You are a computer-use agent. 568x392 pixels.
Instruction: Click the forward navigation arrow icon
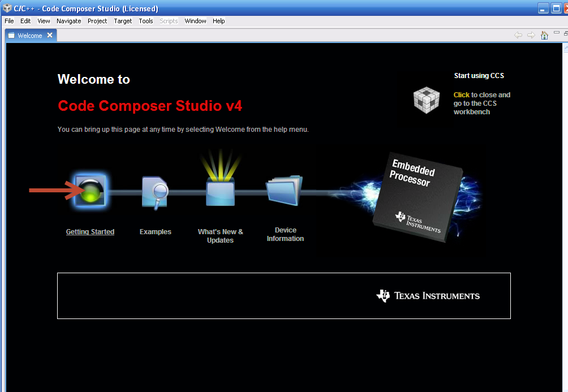click(531, 35)
